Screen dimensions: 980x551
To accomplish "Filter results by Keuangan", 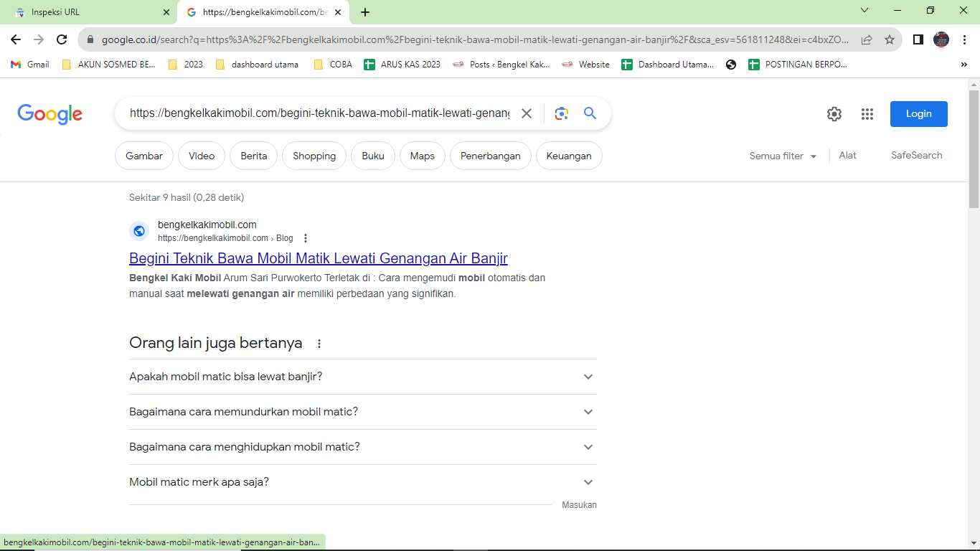I will click(x=569, y=156).
